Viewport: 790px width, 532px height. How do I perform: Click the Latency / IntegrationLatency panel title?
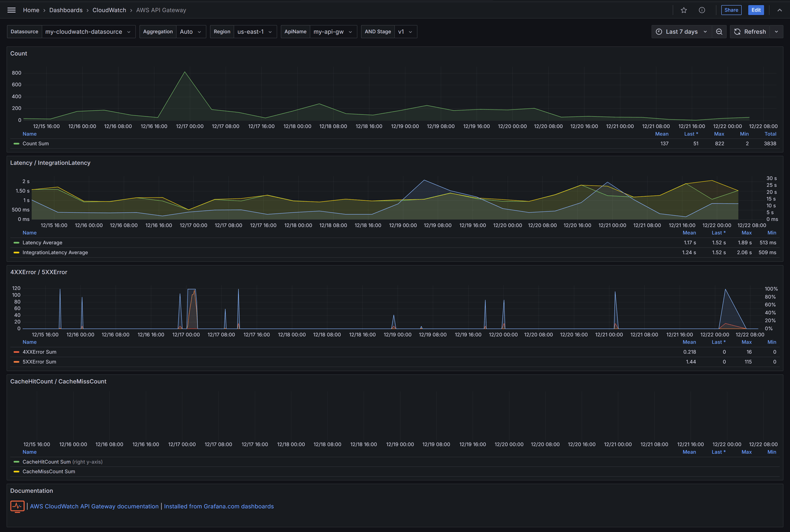(50, 163)
